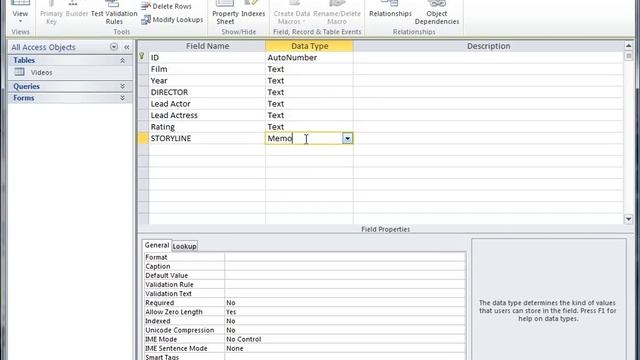Click Unicode Compression value No
640x360 pixels.
click(x=345, y=330)
